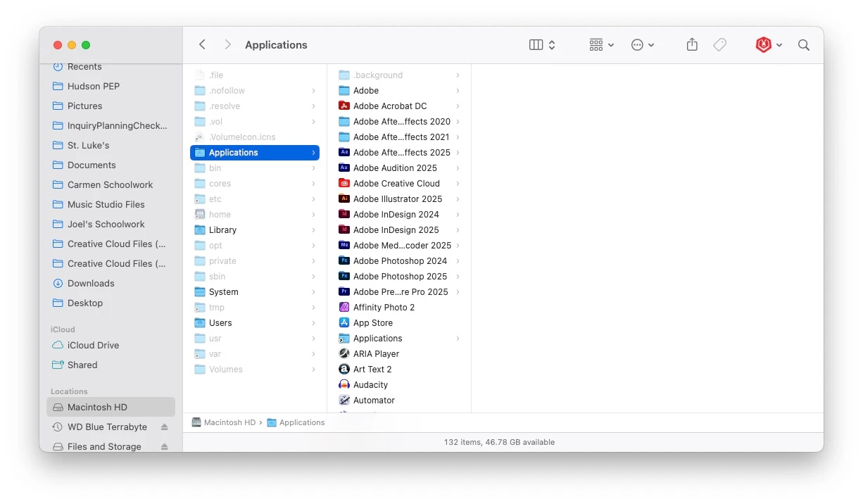Click Applications in the path bar

coord(296,422)
